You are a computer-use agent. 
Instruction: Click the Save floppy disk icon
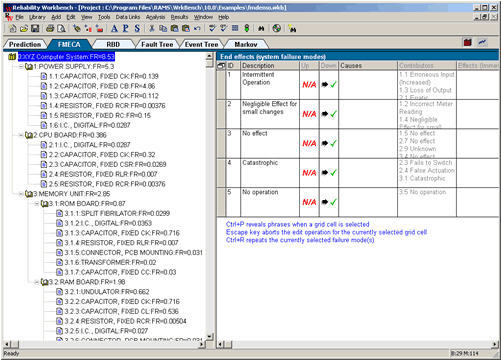[x=35, y=29]
